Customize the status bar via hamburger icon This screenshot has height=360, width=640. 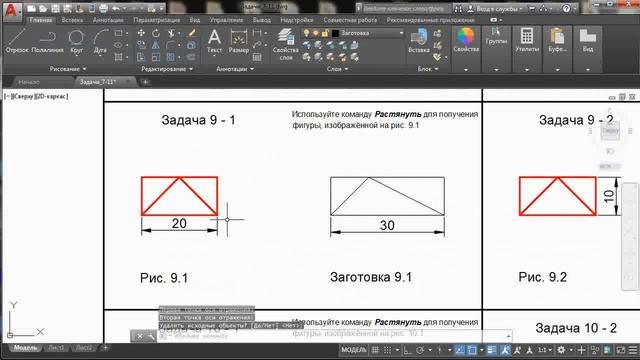633,350
